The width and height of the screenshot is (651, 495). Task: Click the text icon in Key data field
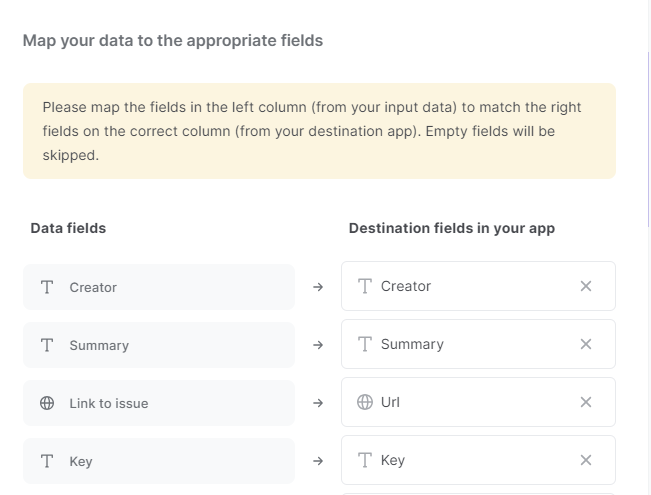tap(47, 461)
